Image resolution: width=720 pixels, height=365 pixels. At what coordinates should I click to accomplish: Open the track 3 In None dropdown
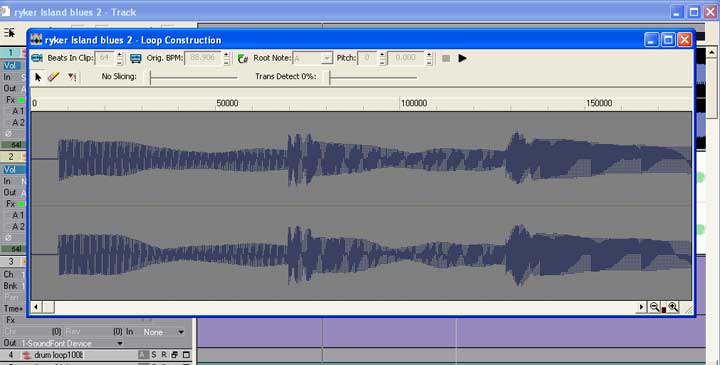(181, 332)
